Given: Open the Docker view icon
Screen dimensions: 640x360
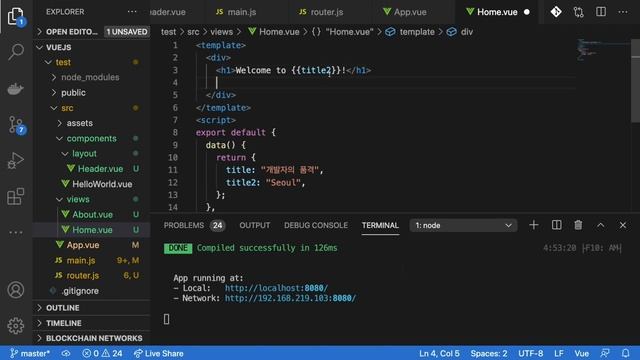Looking at the screenshot, I should (x=16, y=89).
